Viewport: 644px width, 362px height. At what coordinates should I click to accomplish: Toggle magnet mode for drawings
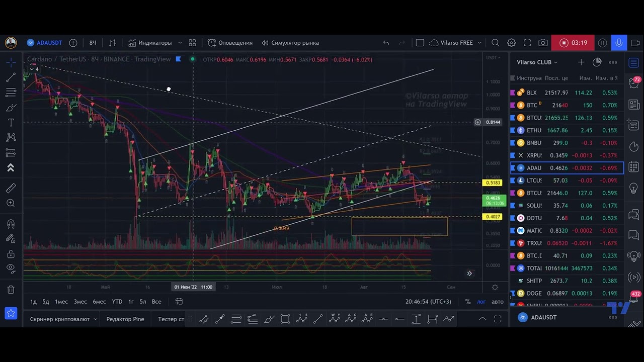(x=11, y=224)
